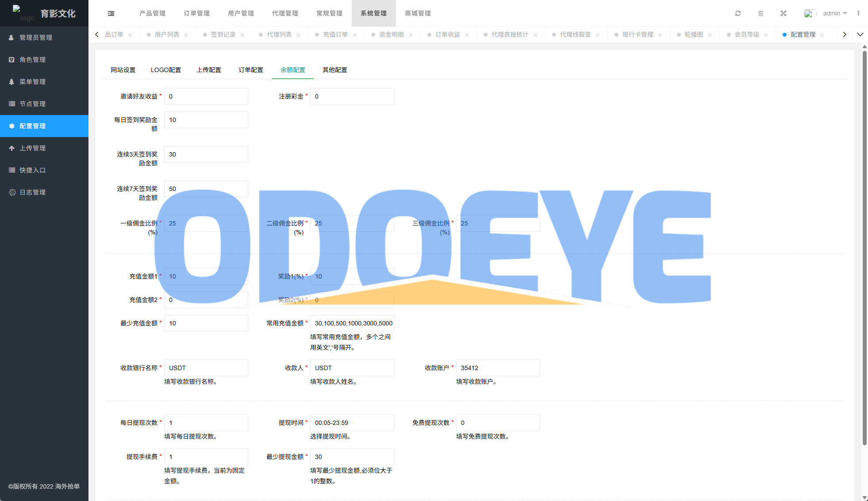Open 管理员管理 in the sidebar
868x501 pixels.
tap(35, 38)
